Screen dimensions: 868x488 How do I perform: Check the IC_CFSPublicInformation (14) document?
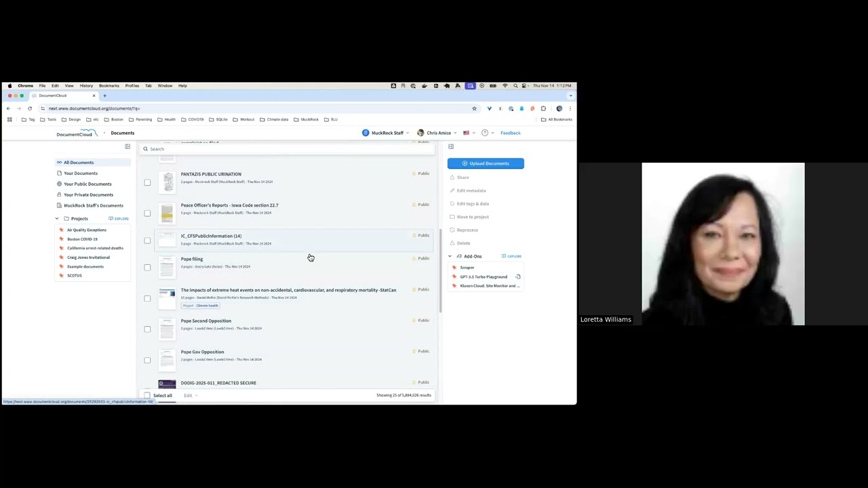click(x=147, y=241)
